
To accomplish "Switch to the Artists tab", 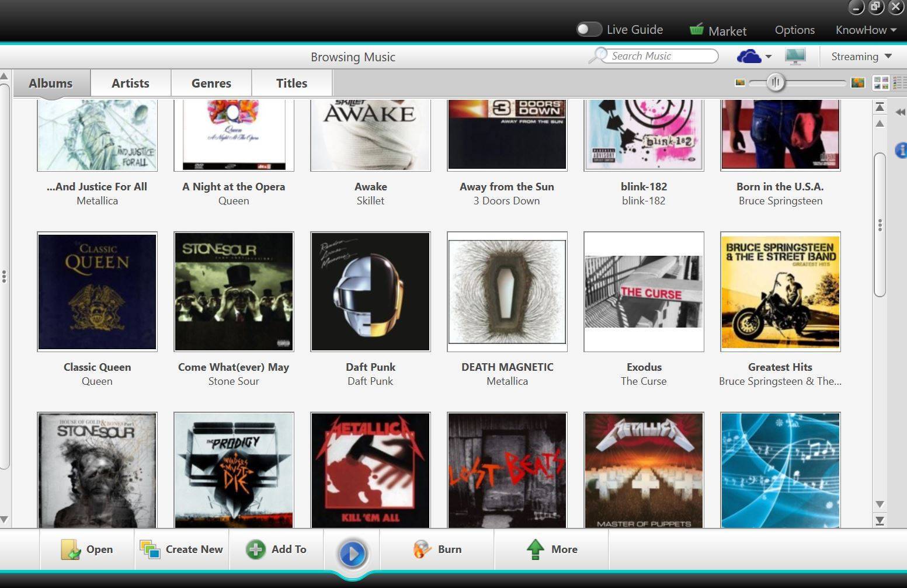I will click(130, 83).
